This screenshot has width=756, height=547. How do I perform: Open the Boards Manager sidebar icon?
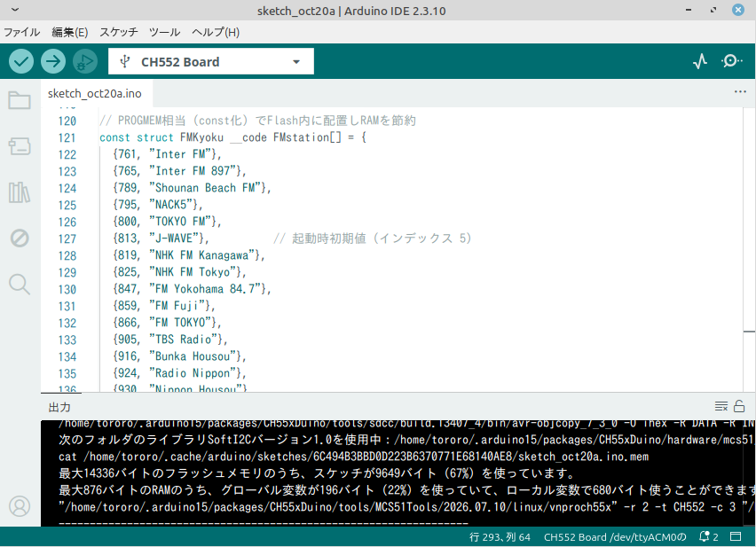point(20,146)
